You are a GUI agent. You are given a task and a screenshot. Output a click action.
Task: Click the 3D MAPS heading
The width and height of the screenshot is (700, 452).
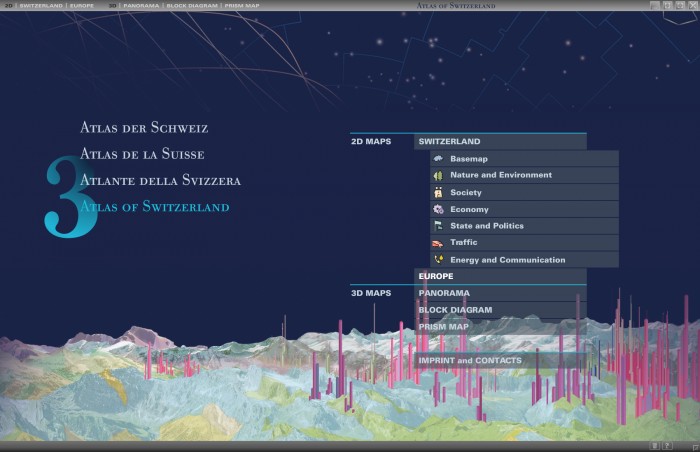(x=371, y=293)
